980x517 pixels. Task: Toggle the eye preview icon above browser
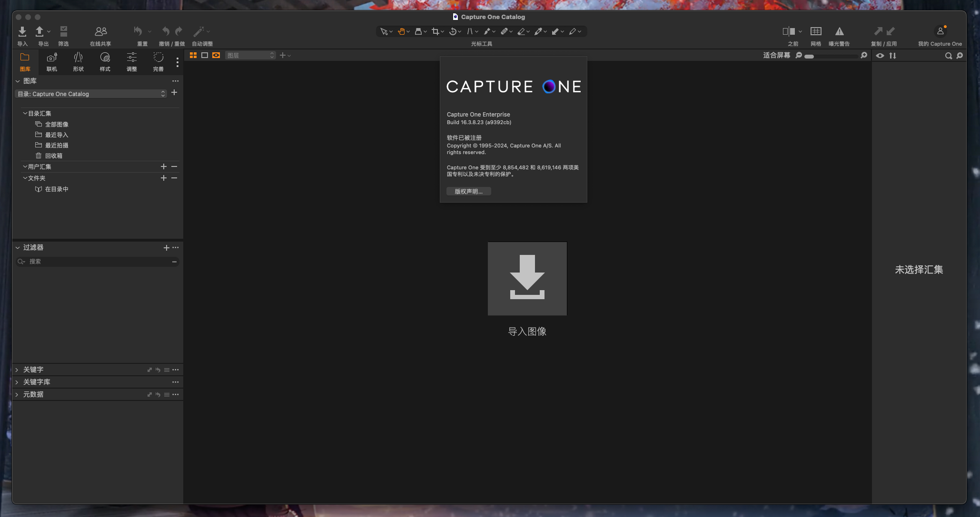click(x=880, y=56)
